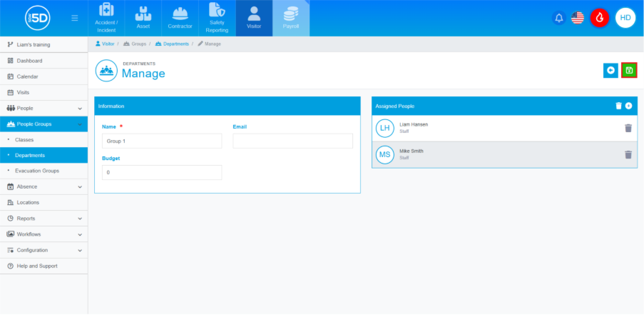Screen dimensions: 644x315
Task: Open the notifications bell
Action: click(559, 18)
